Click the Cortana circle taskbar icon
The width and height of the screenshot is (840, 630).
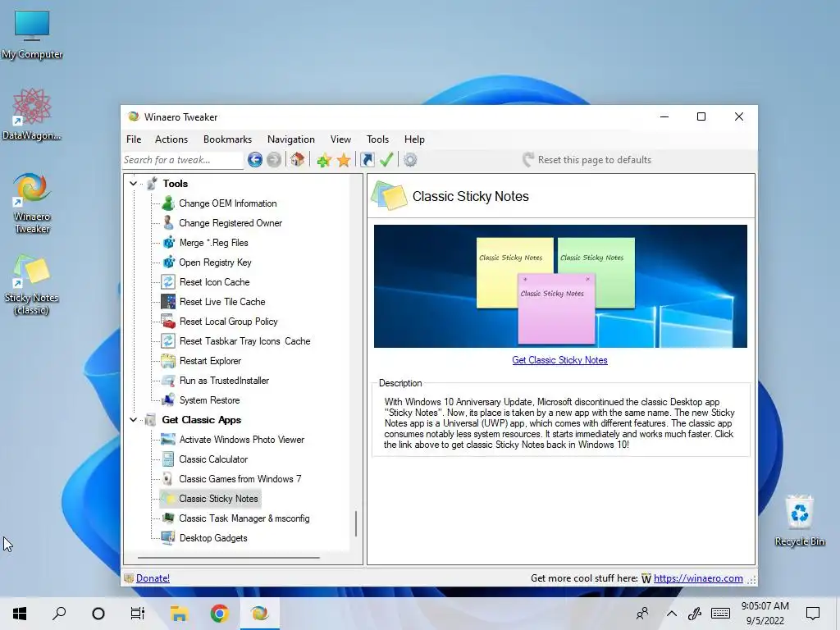click(98, 614)
